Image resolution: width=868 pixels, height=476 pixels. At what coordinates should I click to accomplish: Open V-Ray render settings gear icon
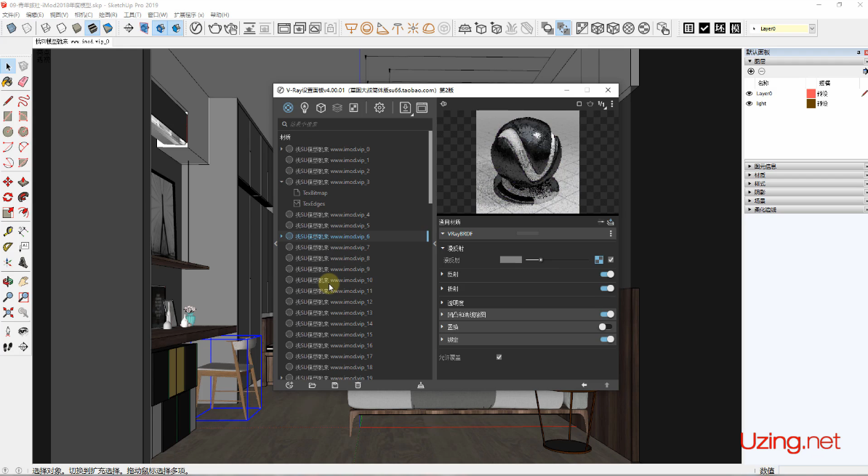pyautogui.click(x=379, y=108)
